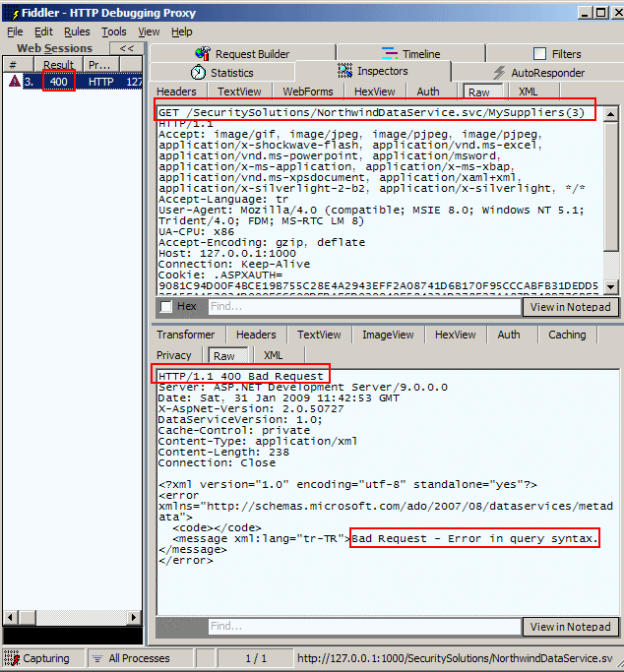Click the red warning icon on session 3
Image resolution: width=624 pixels, height=672 pixels.
[15, 81]
